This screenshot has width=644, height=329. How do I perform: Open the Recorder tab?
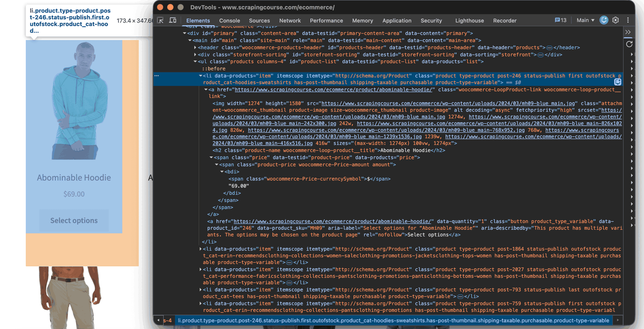click(x=505, y=21)
